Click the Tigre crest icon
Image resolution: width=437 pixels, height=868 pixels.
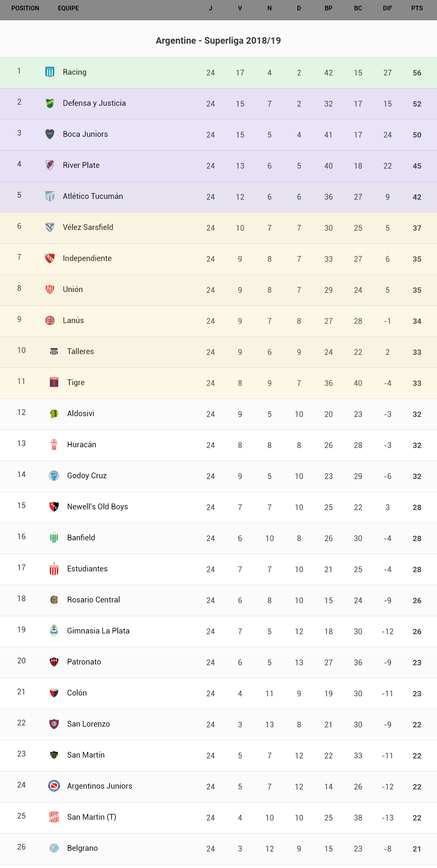(x=54, y=382)
